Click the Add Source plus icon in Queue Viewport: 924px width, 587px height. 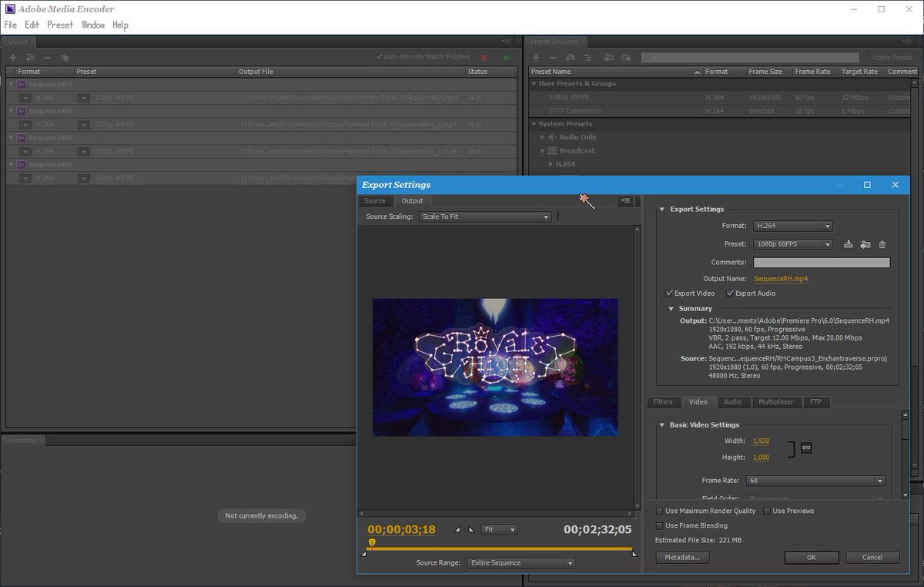click(x=13, y=58)
